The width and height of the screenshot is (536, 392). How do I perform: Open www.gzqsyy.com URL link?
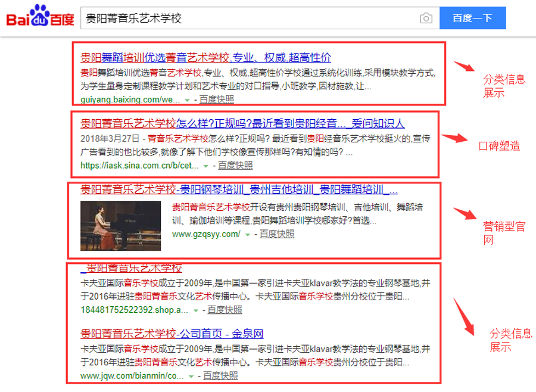click(206, 234)
